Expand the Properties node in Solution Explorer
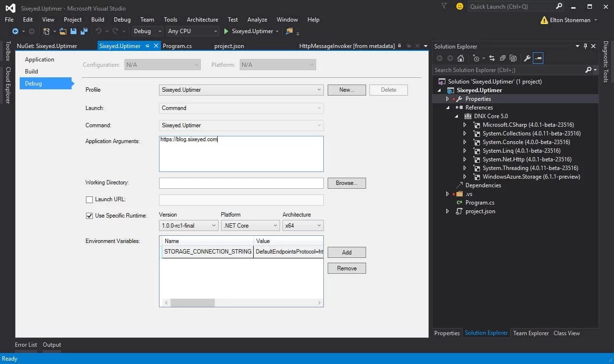 click(x=447, y=99)
